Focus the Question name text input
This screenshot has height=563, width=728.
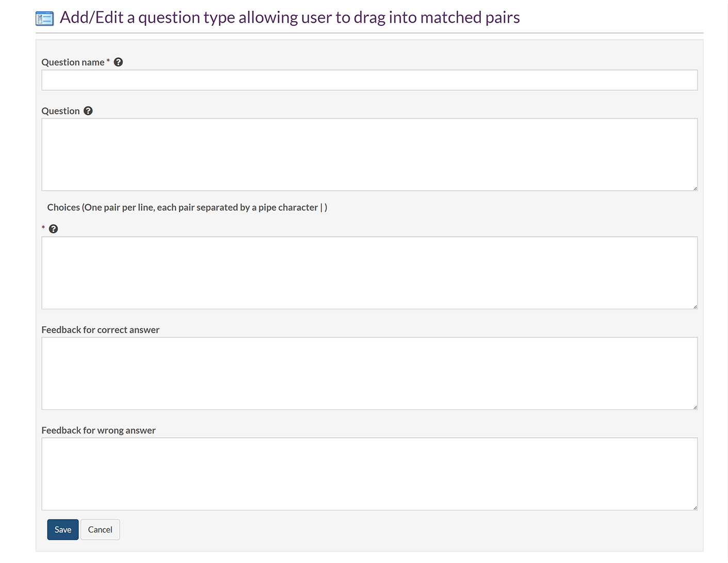coord(369,80)
